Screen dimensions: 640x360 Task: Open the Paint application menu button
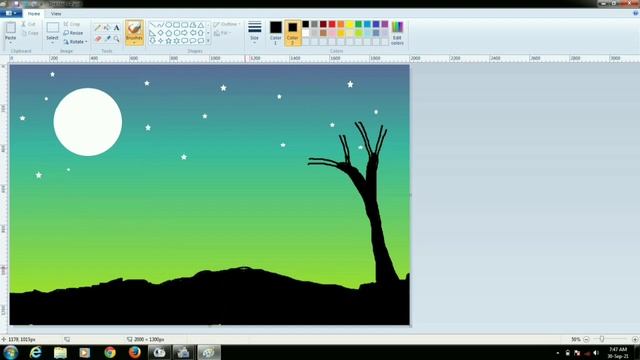pos(11,13)
